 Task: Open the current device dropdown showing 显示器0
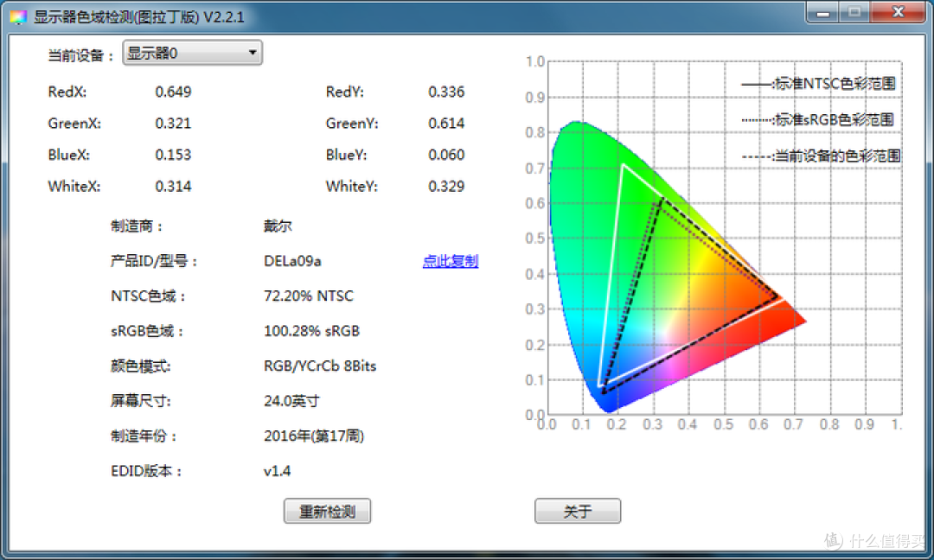(192, 53)
